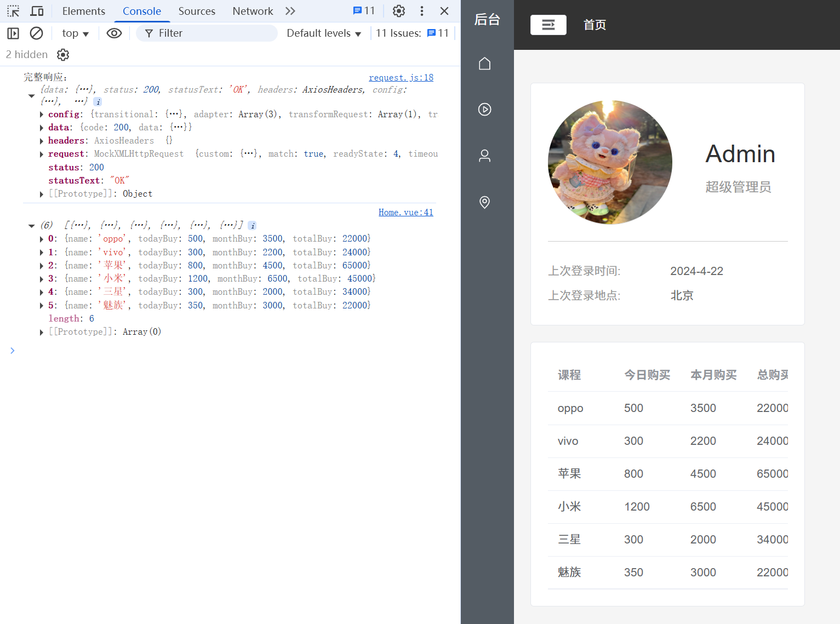
Task: Switch to the Elements tab
Action: point(83,11)
